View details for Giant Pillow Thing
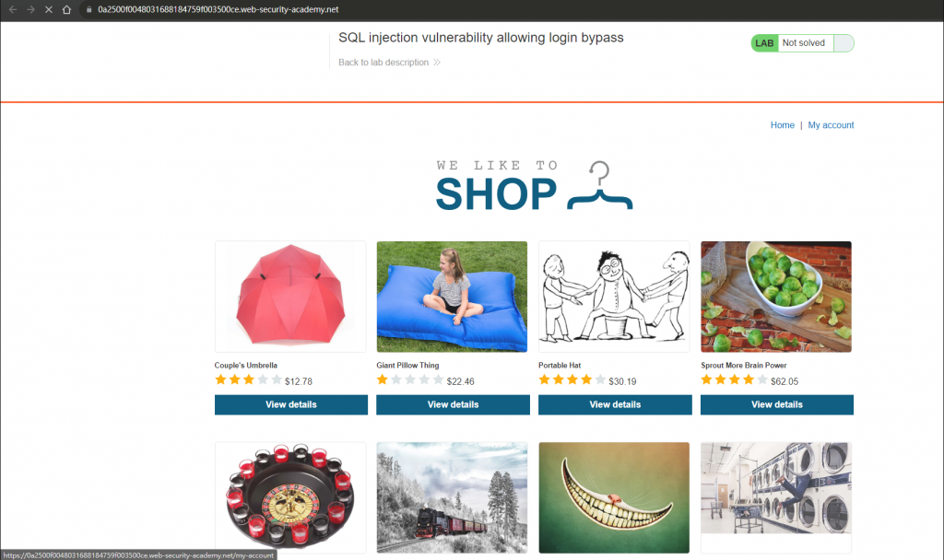The width and height of the screenshot is (944, 560). click(453, 405)
